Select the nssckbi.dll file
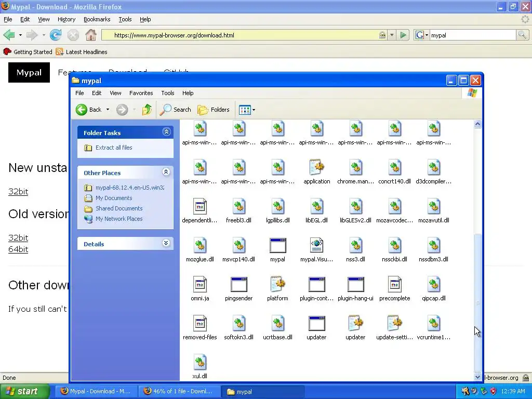The image size is (532, 399). click(395, 250)
